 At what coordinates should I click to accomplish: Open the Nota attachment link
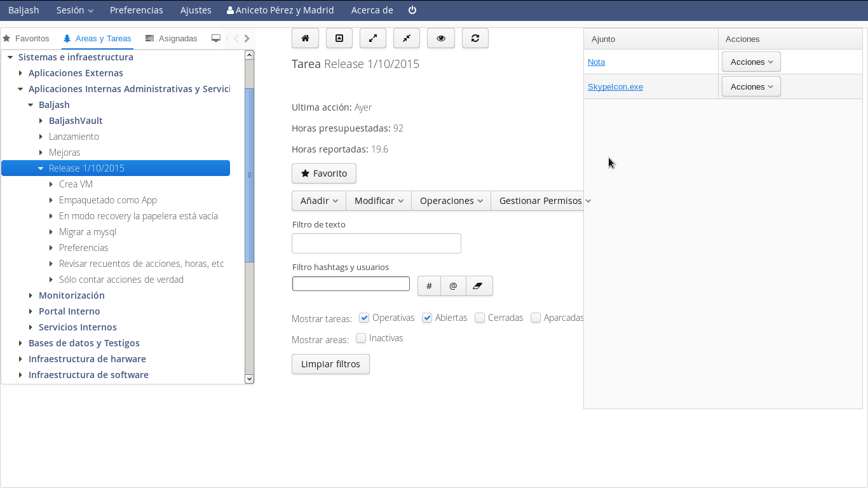[596, 62]
